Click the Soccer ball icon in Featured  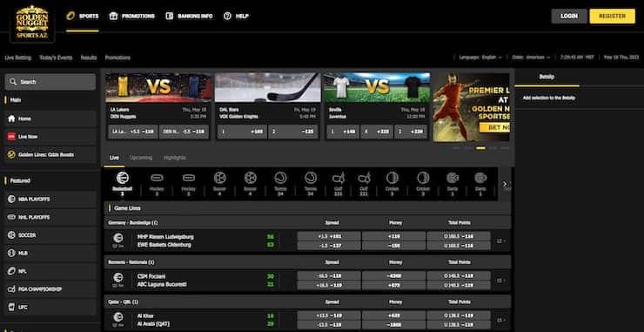coord(11,235)
